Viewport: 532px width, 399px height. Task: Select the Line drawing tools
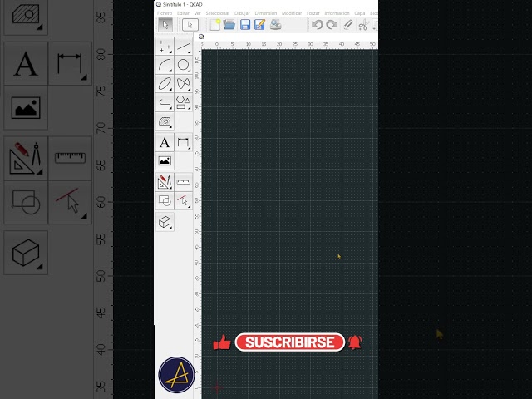(x=183, y=47)
